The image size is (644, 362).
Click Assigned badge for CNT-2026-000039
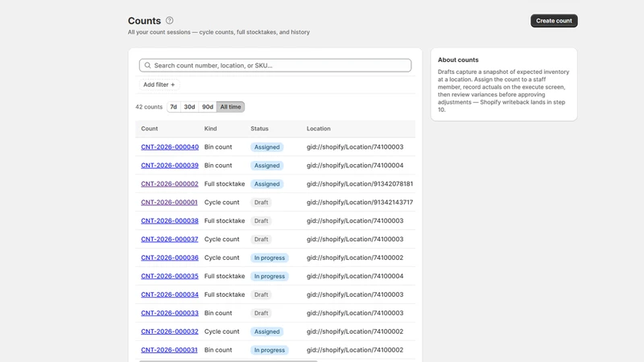[x=267, y=166]
